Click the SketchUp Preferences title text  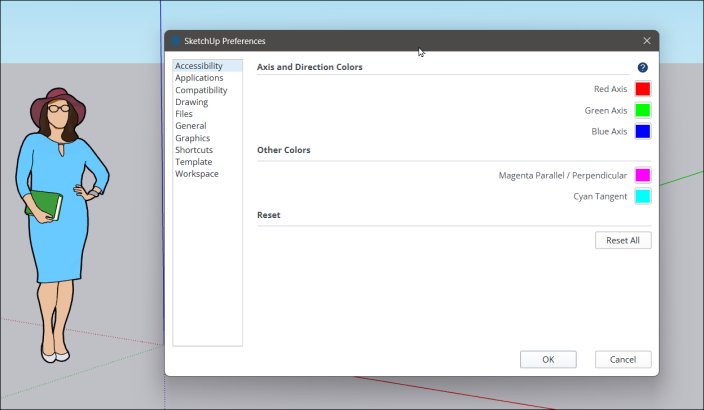224,41
